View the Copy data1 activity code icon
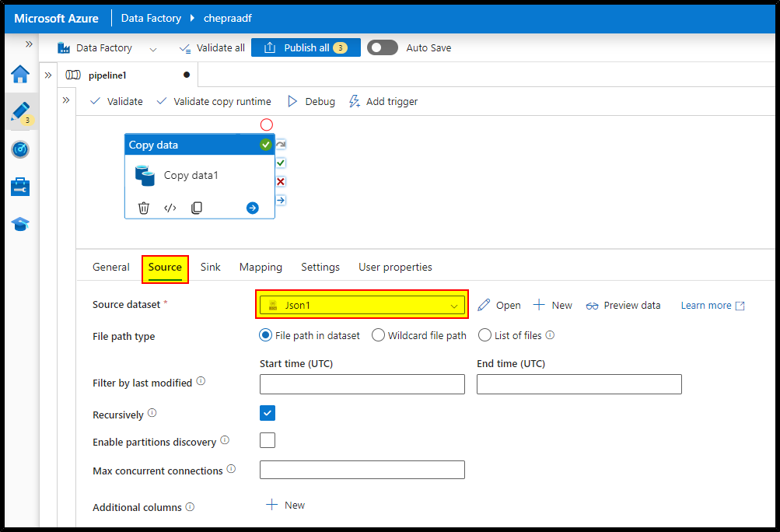Screen dimensions: 780x532 (170, 208)
